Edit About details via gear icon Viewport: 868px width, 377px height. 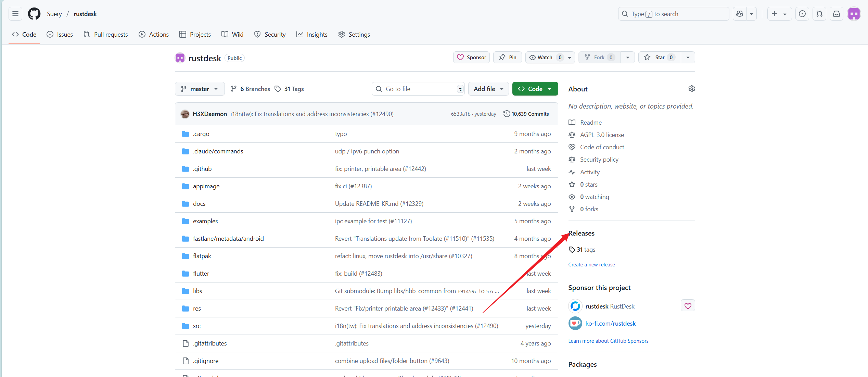691,89
